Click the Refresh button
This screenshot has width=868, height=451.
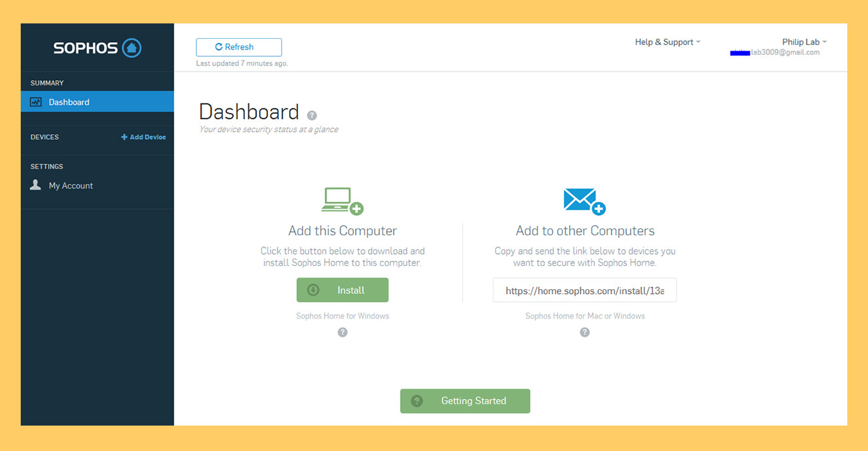(x=239, y=47)
